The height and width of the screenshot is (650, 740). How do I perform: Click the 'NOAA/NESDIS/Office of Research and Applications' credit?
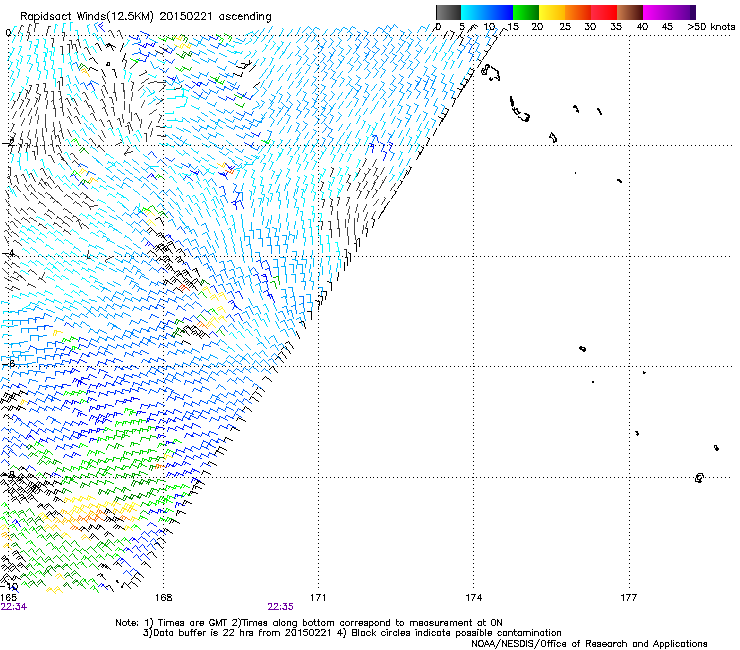tap(589, 644)
